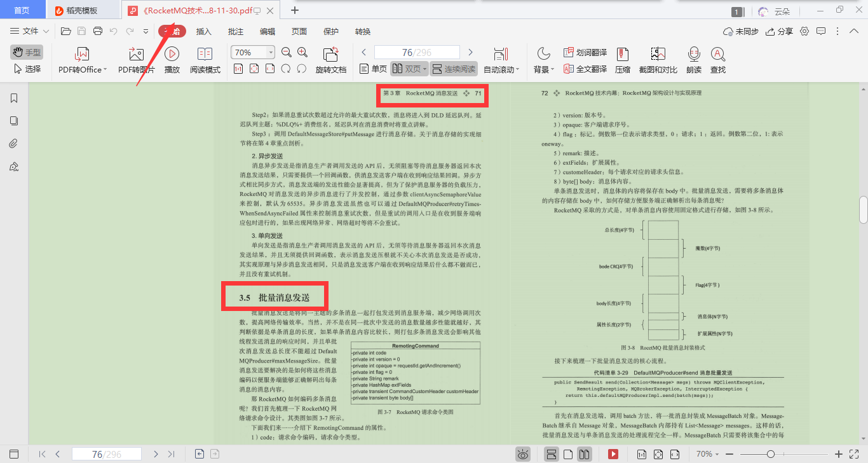Enable 划词翻译 word translation
Viewport: 868px width, 463px height.
pos(585,52)
